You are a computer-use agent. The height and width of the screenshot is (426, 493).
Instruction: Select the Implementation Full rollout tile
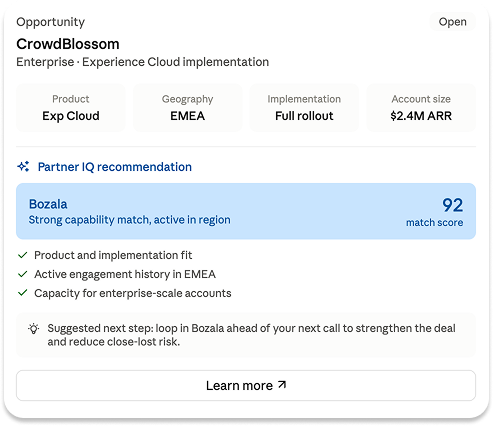click(x=304, y=108)
